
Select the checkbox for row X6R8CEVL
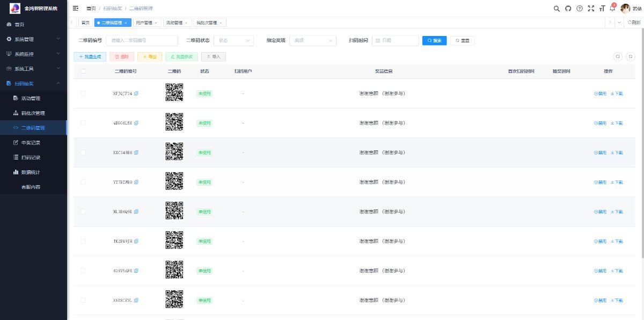(x=83, y=300)
